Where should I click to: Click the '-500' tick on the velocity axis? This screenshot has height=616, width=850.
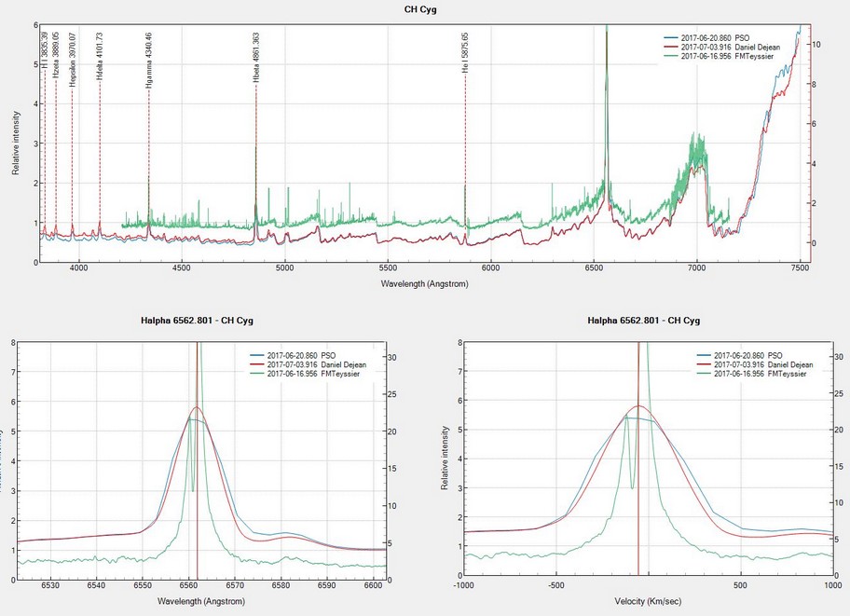556,585
